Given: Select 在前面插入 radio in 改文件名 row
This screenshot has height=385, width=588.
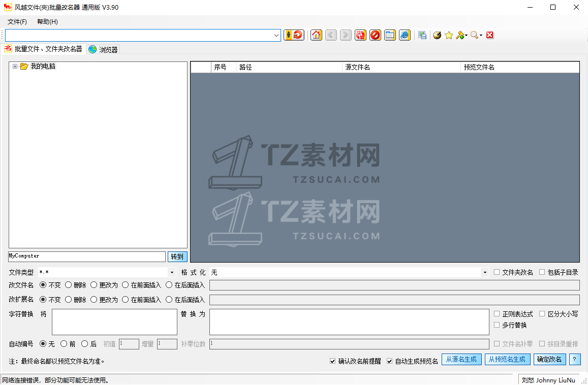Looking at the screenshot, I should point(125,285).
